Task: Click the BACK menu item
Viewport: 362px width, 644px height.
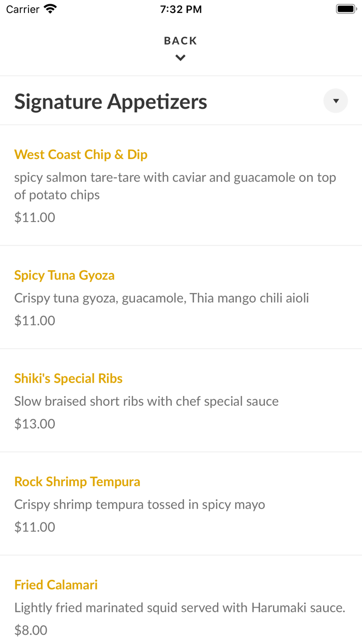Action: (x=180, y=40)
